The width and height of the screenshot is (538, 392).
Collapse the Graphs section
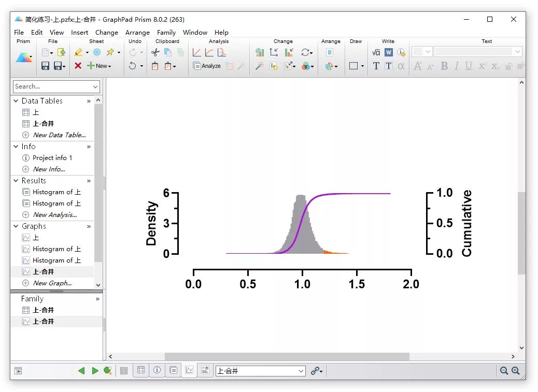[x=16, y=226]
